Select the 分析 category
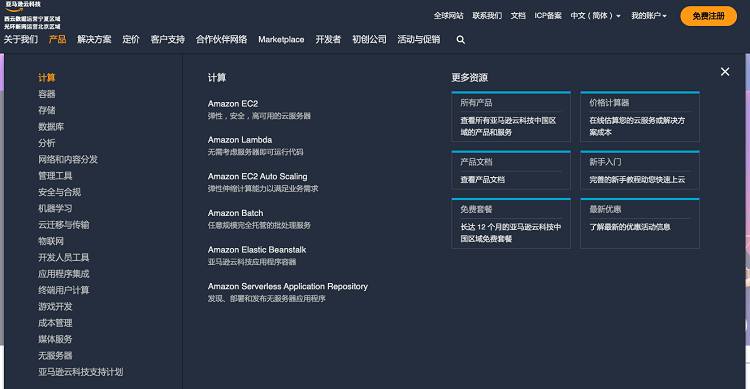The height and width of the screenshot is (389, 750). pyautogui.click(x=47, y=143)
